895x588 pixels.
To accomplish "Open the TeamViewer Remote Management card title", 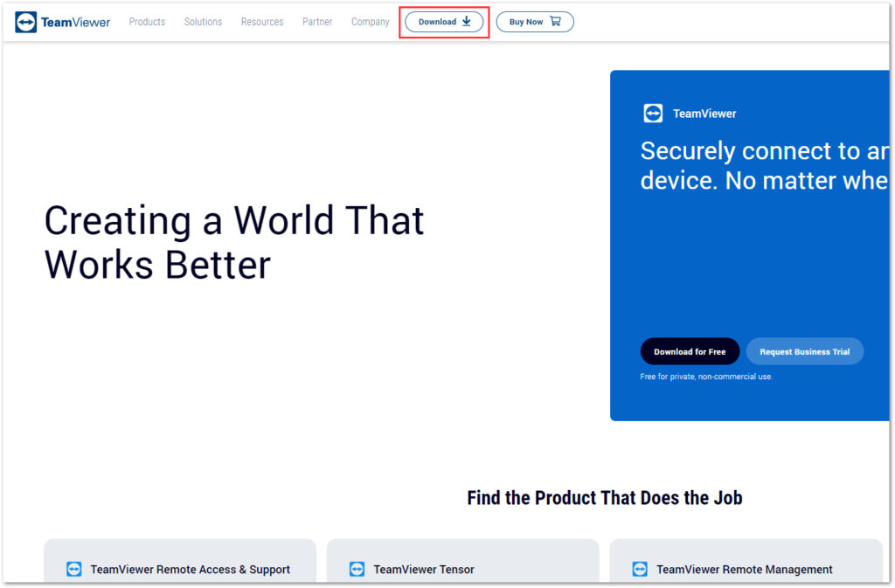I will [x=745, y=569].
